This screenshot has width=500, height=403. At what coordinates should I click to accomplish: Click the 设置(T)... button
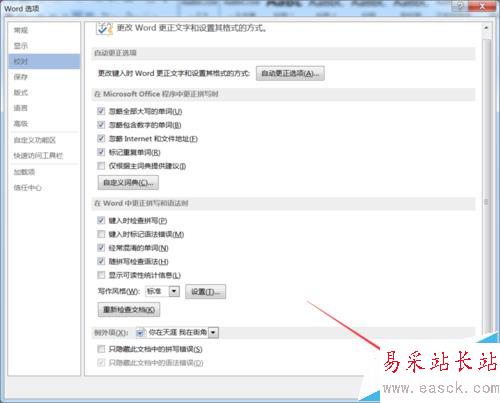pyautogui.click(x=205, y=292)
